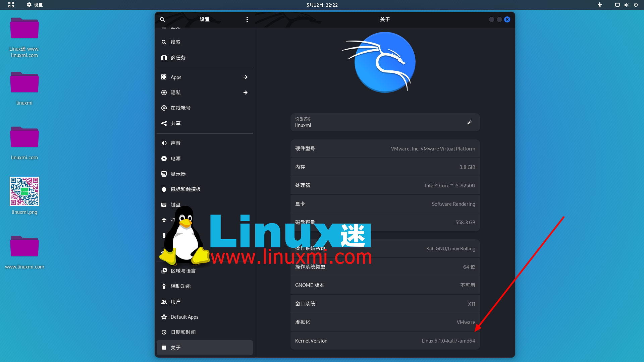This screenshot has width=644, height=362.
Task: Click the 区域与语言 language icon
Action: pos(164,271)
